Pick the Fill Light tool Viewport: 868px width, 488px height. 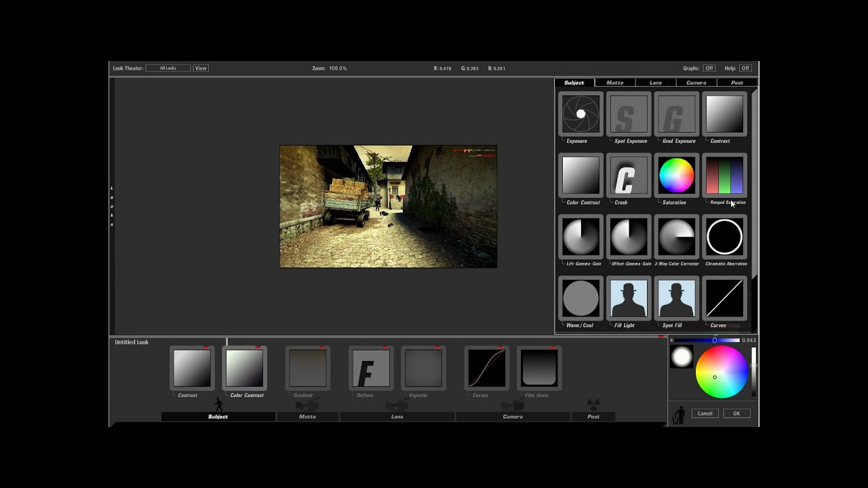click(629, 298)
